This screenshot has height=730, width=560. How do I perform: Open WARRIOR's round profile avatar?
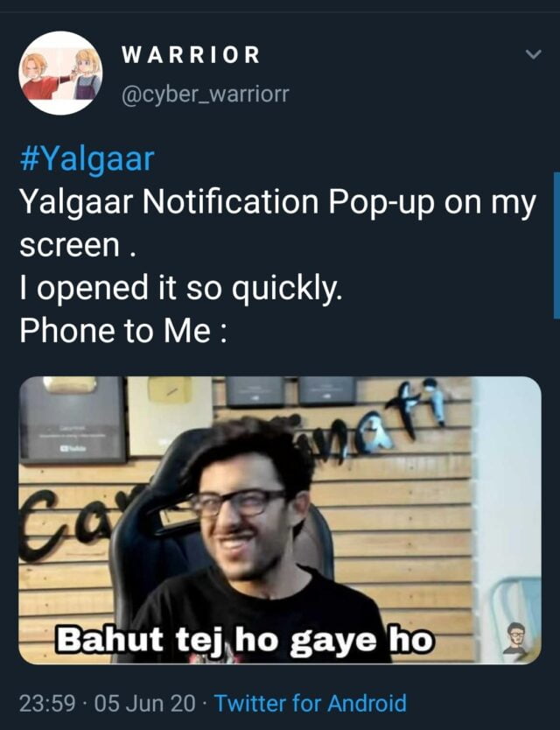coord(60,74)
